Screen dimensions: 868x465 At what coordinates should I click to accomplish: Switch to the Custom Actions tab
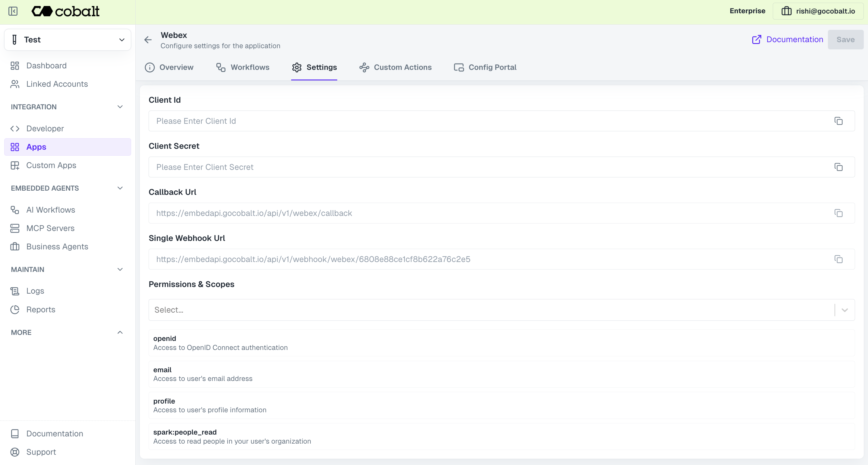click(x=396, y=67)
